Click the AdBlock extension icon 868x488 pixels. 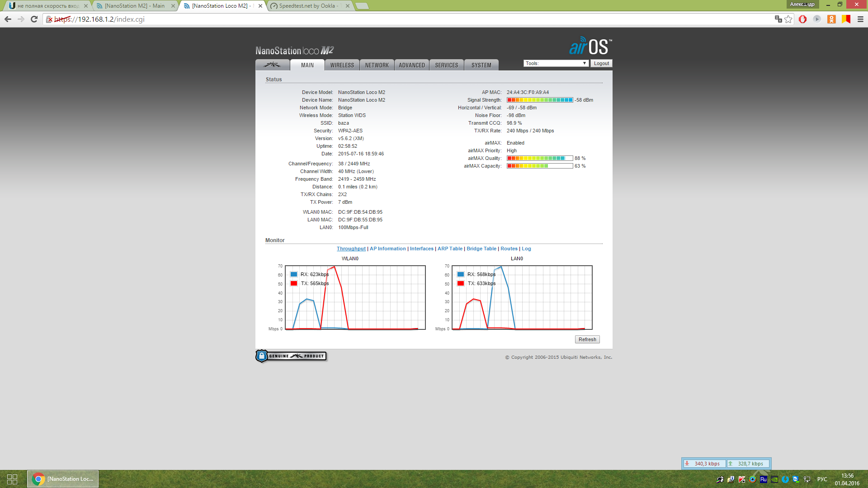pyautogui.click(x=802, y=19)
